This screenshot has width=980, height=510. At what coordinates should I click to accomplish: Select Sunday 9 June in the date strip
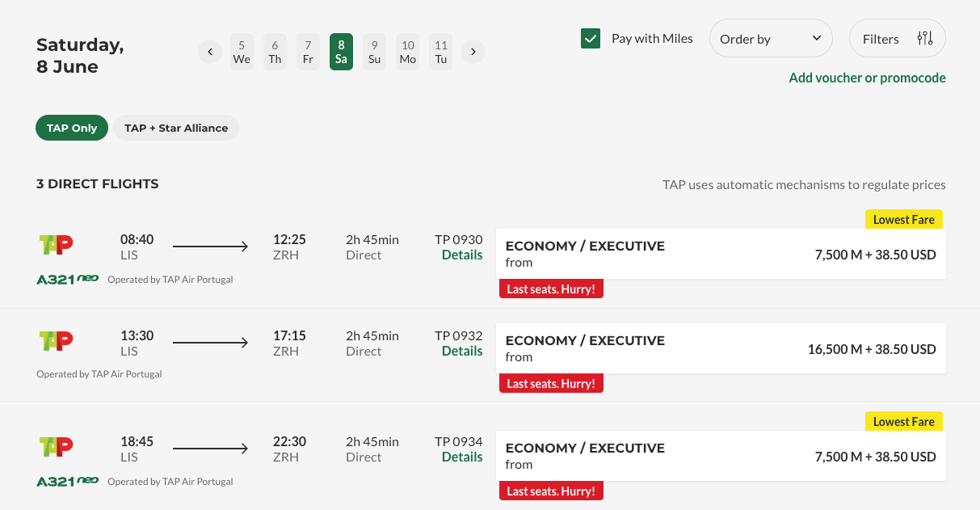coord(374,51)
